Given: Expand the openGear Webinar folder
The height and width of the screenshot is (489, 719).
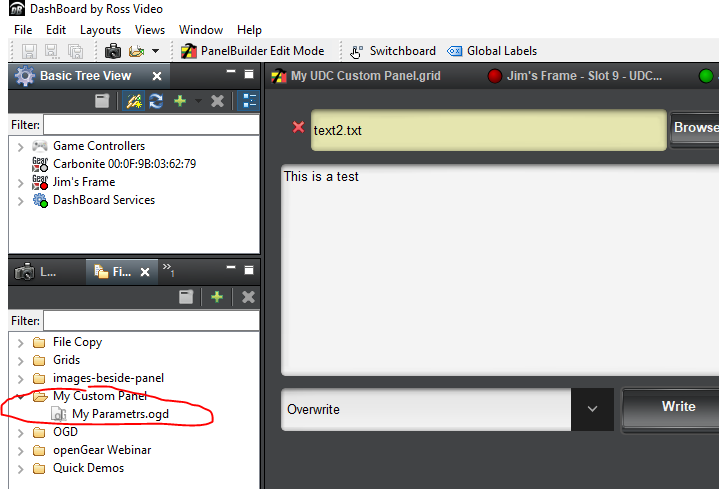Looking at the screenshot, I should click(20, 451).
